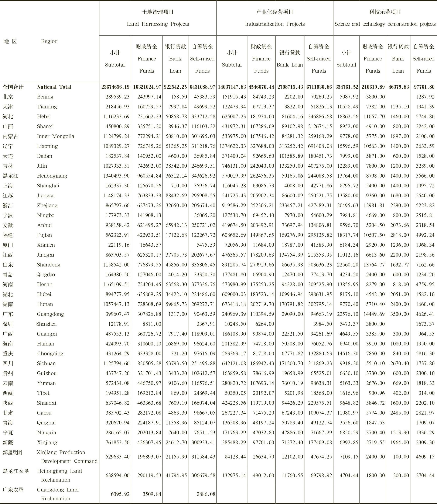The image size is (437, 504).
Task: Click the 'Chongqing' row label
Action: pyautogui.click(x=50, y=354)
